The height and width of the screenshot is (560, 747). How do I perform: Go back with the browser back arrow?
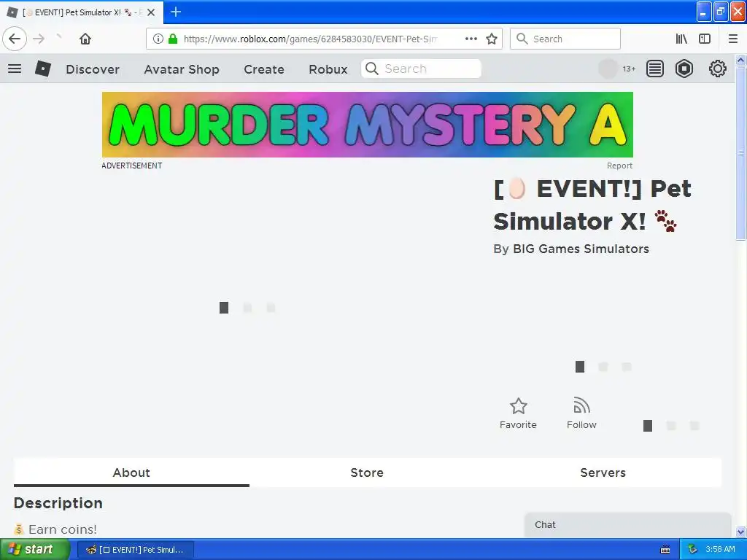pyautogui.click(x=15, y=39)
